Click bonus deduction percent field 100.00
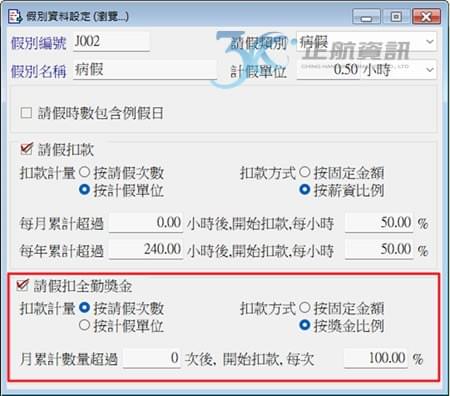 tap(376, 358)
